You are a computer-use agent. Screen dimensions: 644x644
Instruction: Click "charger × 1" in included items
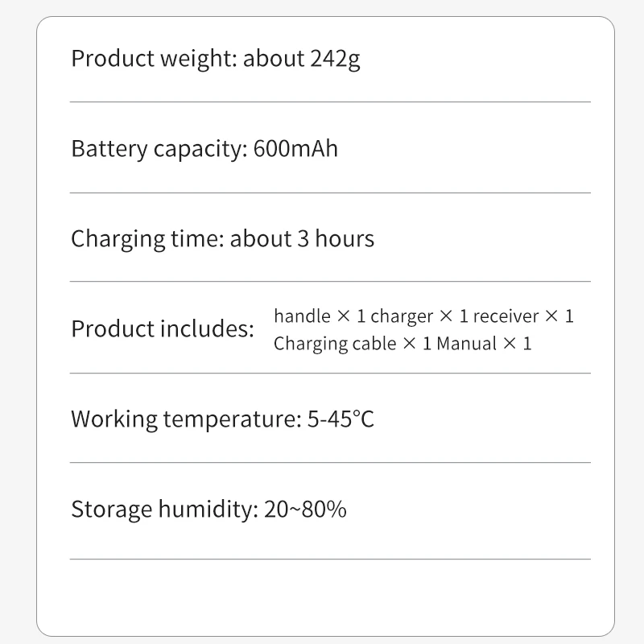coord(419,316)
